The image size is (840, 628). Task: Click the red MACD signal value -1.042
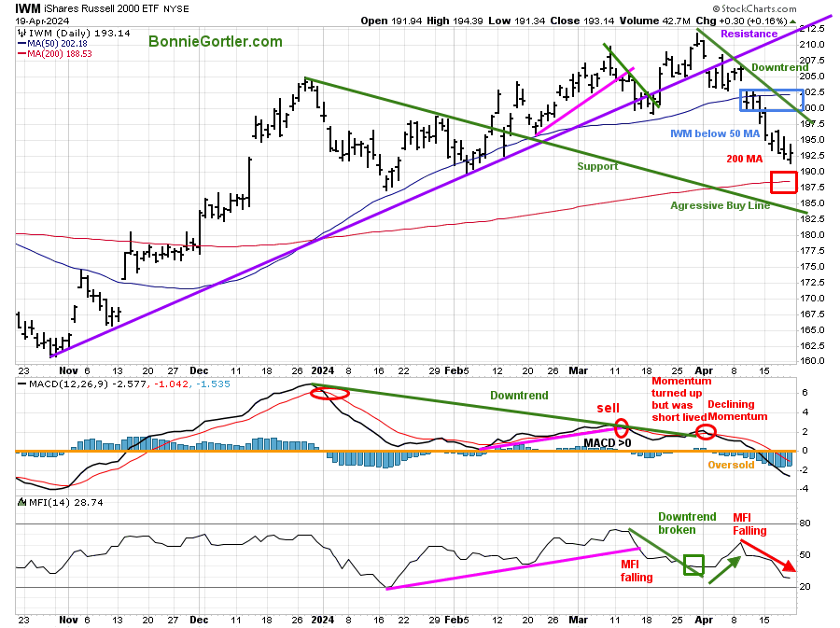[x=172, y=384]
